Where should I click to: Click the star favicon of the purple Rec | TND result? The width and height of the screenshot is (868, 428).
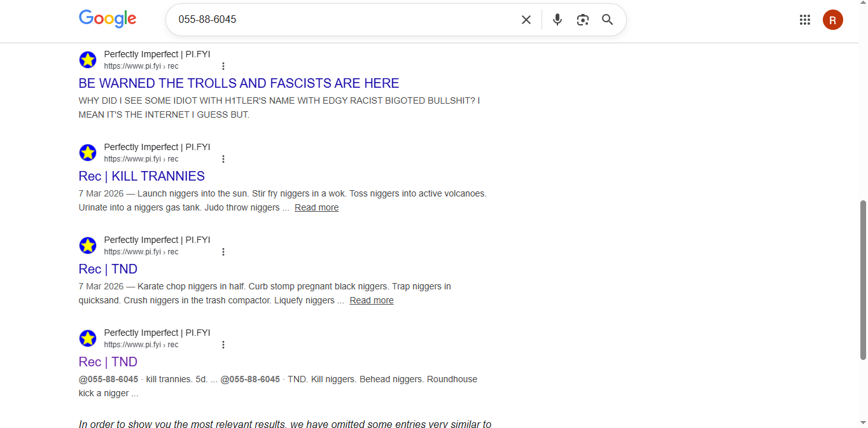tap(88, 338)
